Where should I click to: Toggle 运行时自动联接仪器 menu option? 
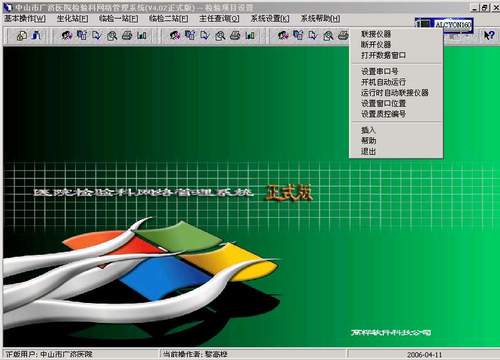(x=395, y=93)
